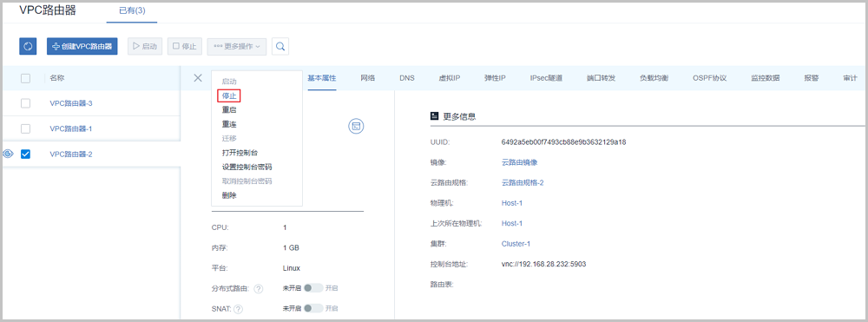Open the Cluster-1 link
This screenshot has width=868, height=322.
point(516,243)
